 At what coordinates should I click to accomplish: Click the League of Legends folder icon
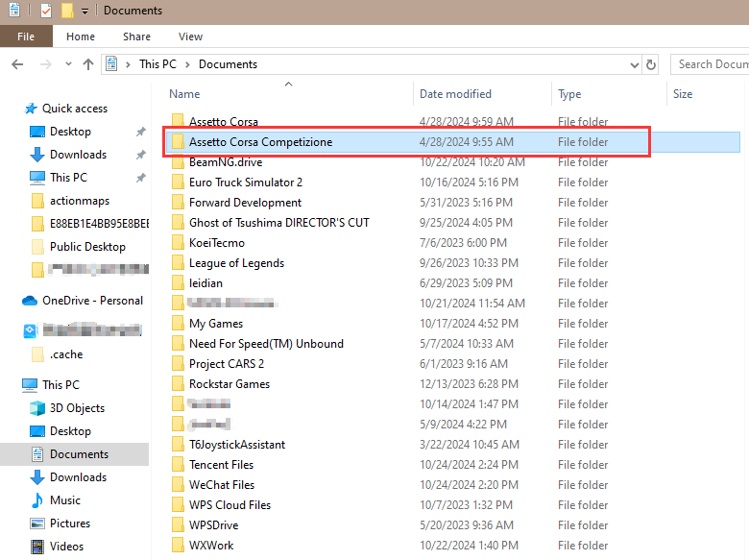(178, 263)
